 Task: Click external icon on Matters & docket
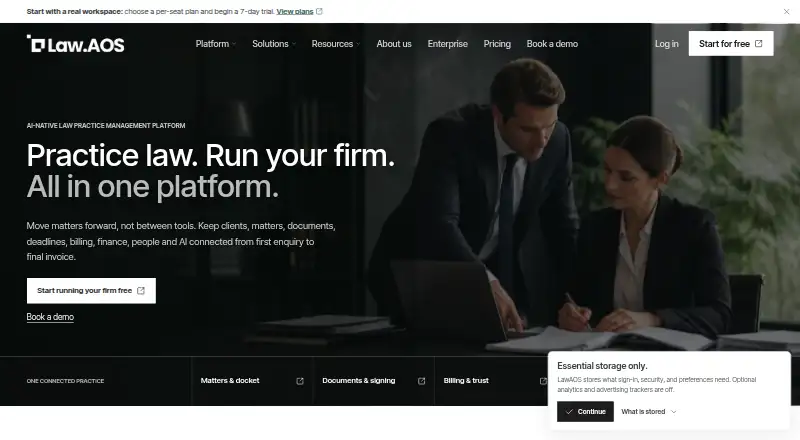[x=300, y=381]
